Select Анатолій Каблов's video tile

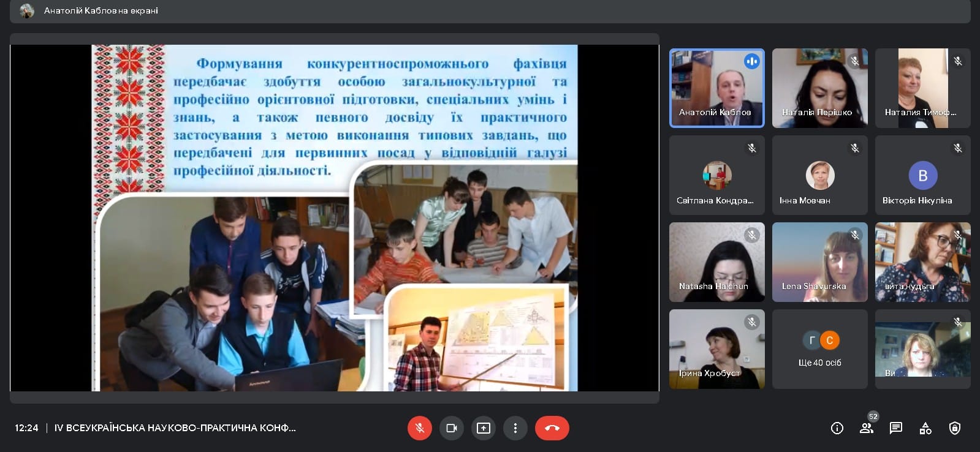point(716,88)
